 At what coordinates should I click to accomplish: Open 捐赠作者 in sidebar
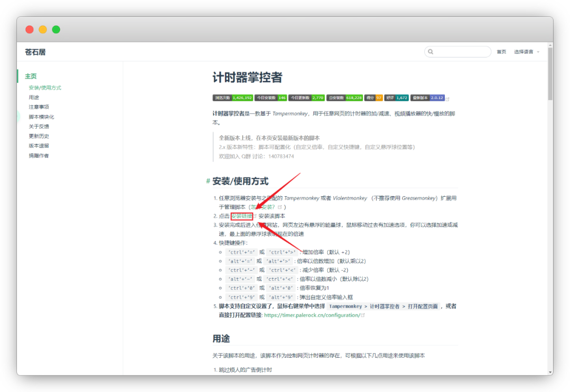coord(39,156)
